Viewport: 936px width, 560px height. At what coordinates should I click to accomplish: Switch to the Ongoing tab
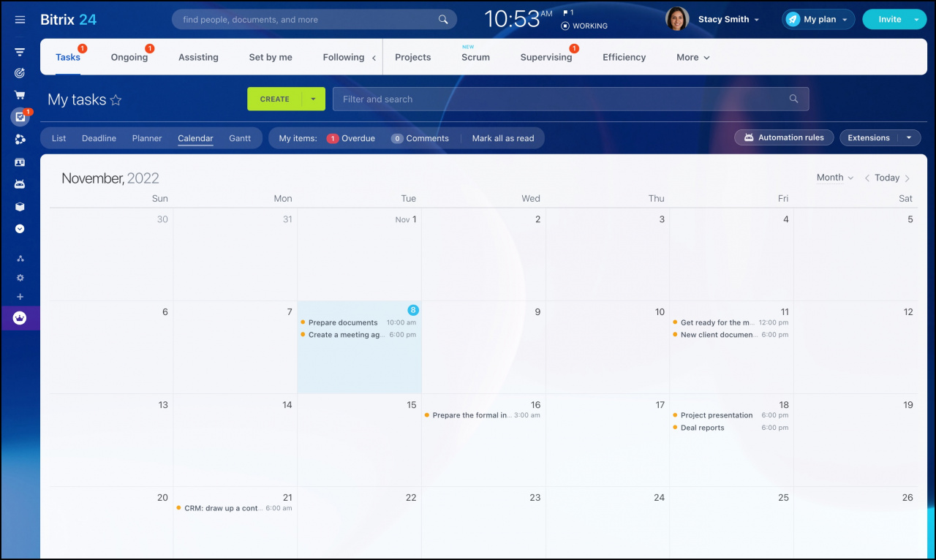(x=129, y=57)
